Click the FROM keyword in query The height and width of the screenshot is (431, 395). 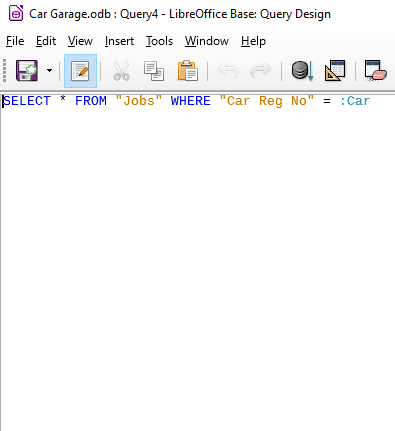coord(91,101)
